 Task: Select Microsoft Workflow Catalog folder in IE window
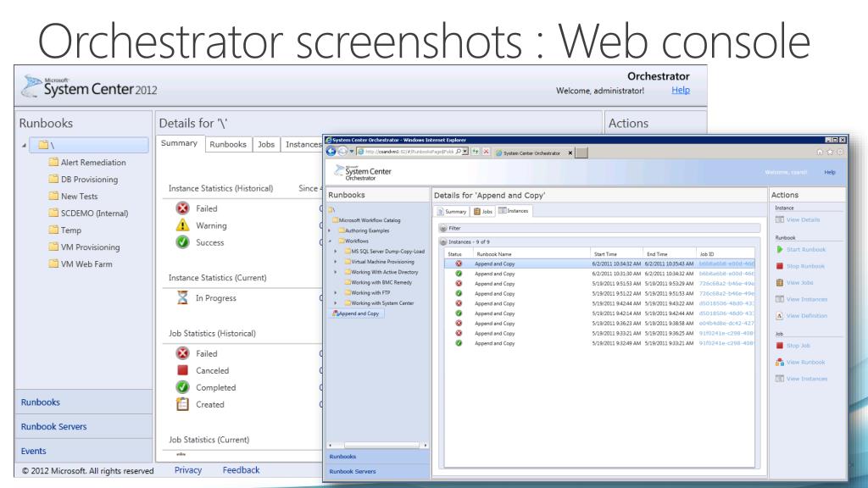366,220
